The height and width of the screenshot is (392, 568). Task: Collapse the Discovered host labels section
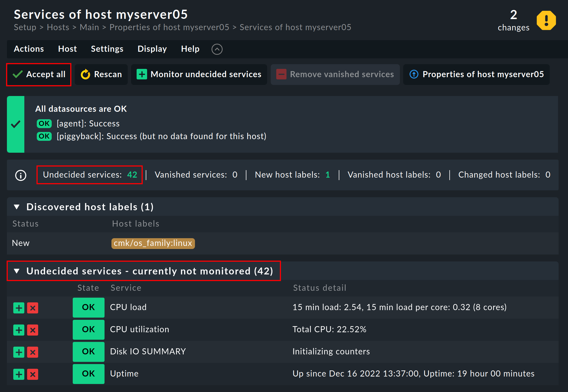pyautogui.click(x=17, y=207)
